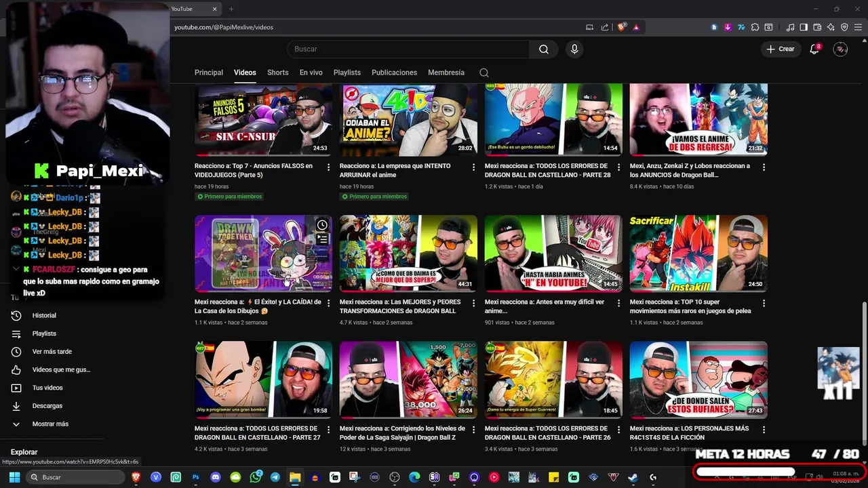Image resolution: width=868 pixels, height=488 pixels.
Task: Click the Crear button
Action: pos(781,49)
